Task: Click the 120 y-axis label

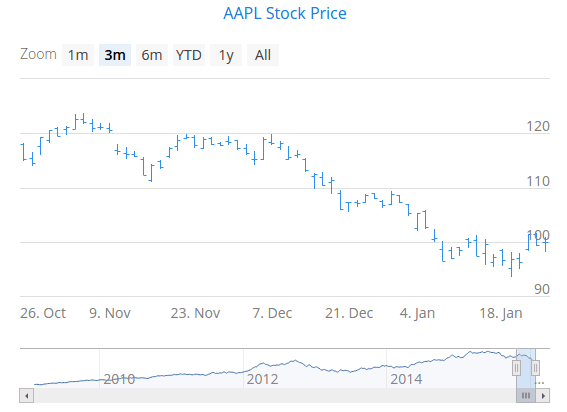Action: (x=538, y=126)
